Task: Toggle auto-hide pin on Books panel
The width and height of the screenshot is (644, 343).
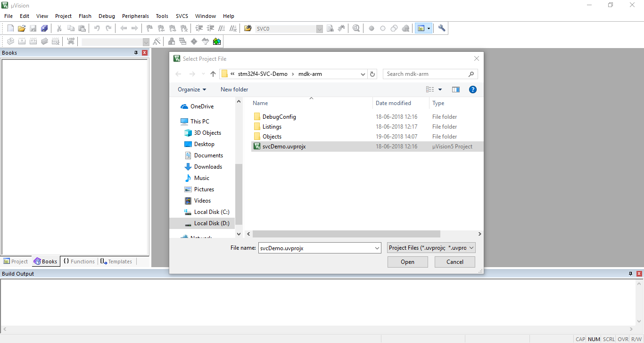Action: (136, 53)
